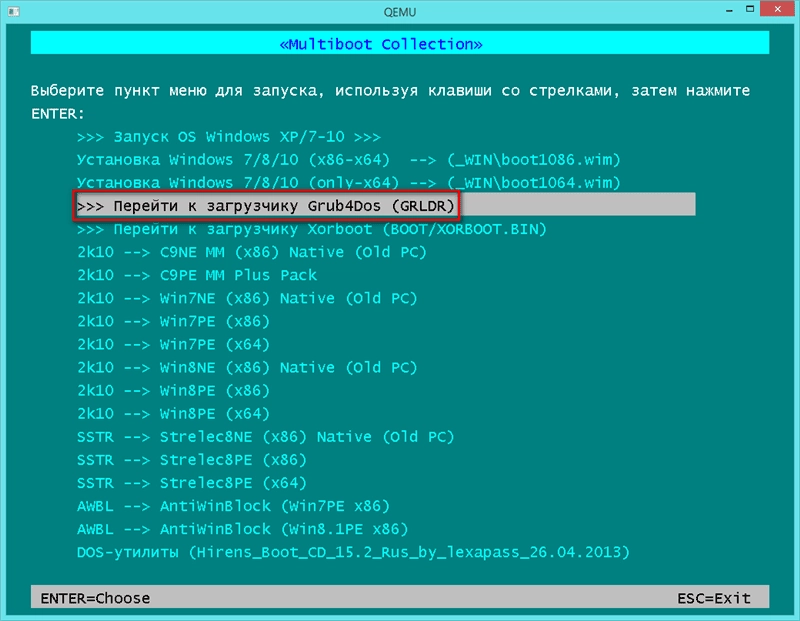Click the ENTER=Choose hint in the status bar
The height and width of the screenshot is (621, 800).
(95, 598)
